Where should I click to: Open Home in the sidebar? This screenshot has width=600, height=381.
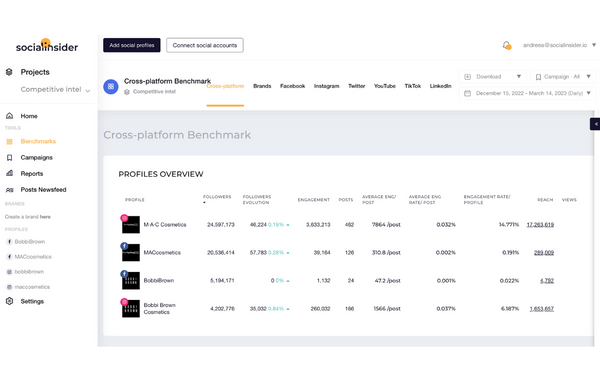click(x=29, y=116)
